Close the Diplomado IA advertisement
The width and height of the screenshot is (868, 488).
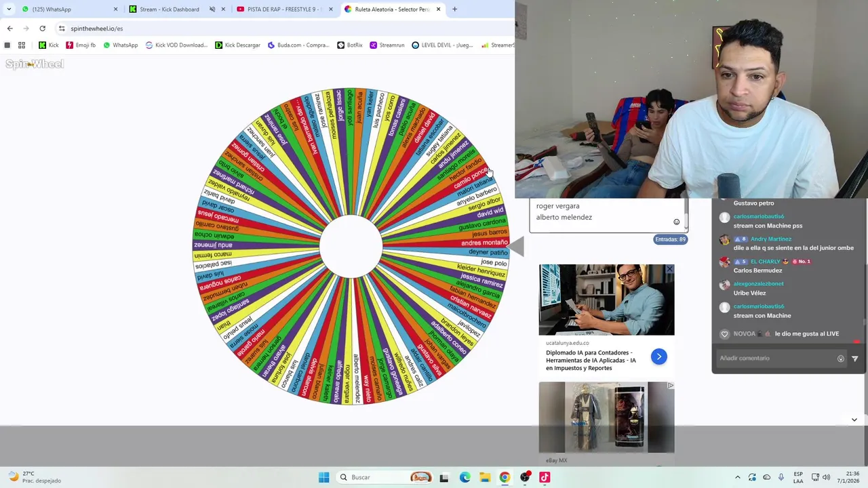(x=669, y=270)
